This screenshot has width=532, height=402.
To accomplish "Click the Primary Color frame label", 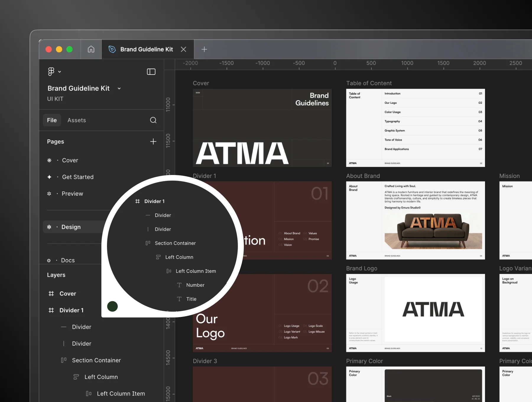I will tap(364, 361).
